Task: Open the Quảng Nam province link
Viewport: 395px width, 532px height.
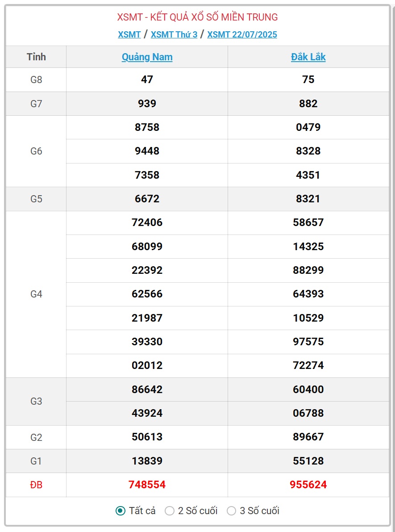Action: pos(147,57)
